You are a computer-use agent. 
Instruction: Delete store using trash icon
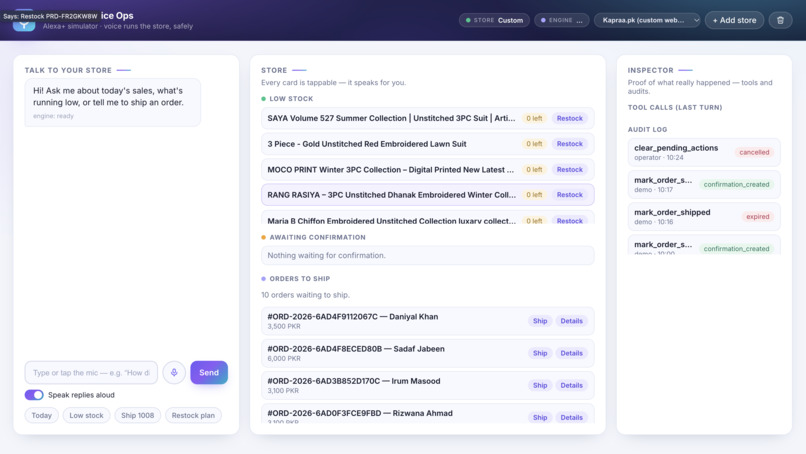(780, 20)
